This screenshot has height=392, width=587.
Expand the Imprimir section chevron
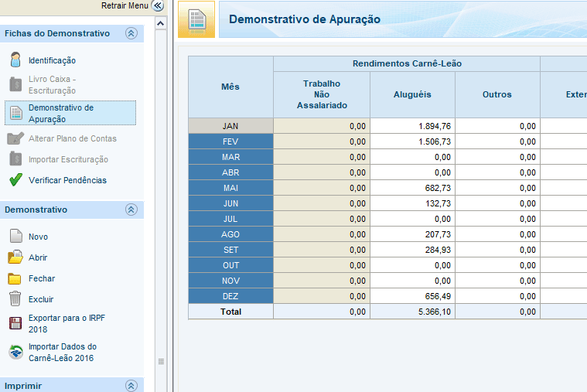[x=131, y=385]
